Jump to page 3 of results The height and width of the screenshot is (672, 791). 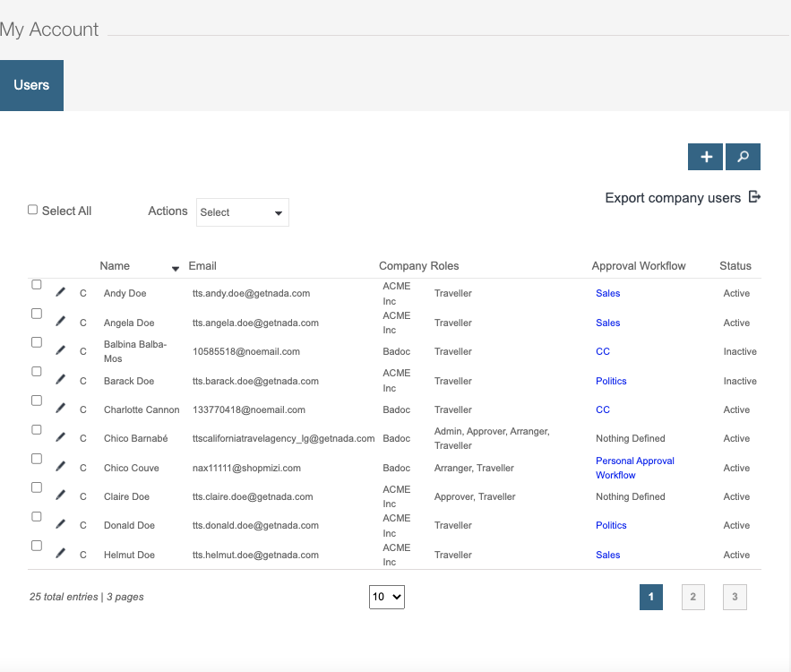(x=735, y=597)
